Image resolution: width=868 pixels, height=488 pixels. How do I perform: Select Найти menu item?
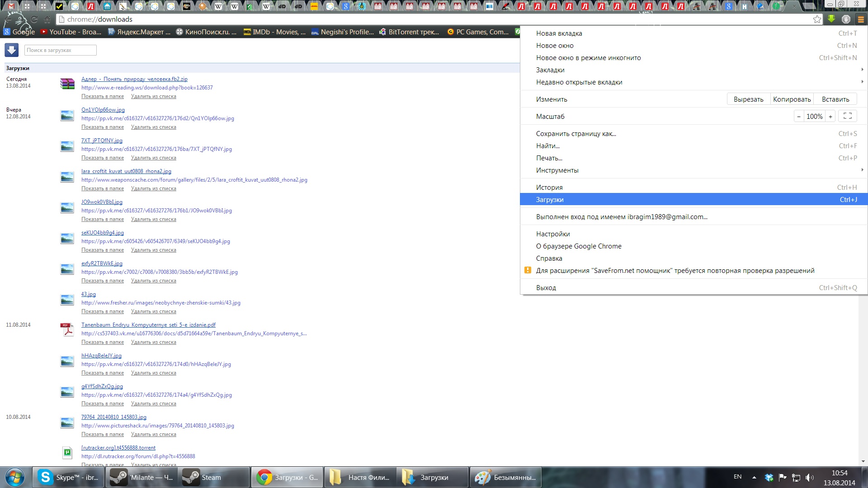[693, 146]
